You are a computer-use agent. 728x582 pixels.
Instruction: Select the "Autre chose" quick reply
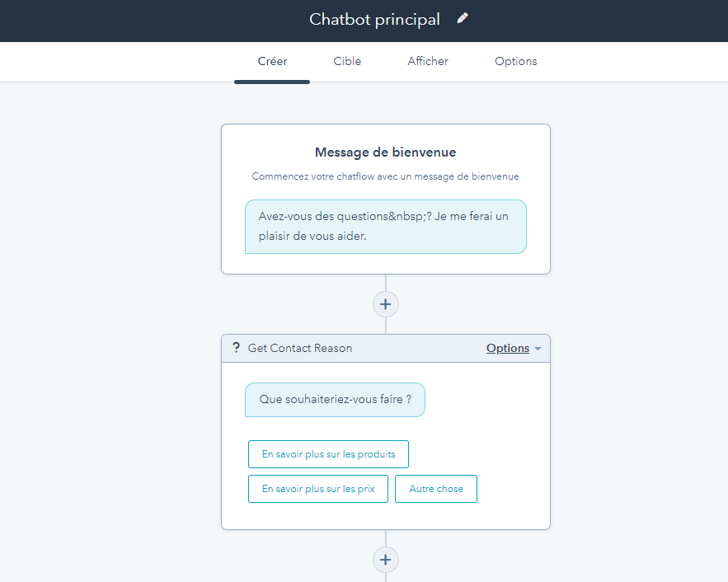436,489
